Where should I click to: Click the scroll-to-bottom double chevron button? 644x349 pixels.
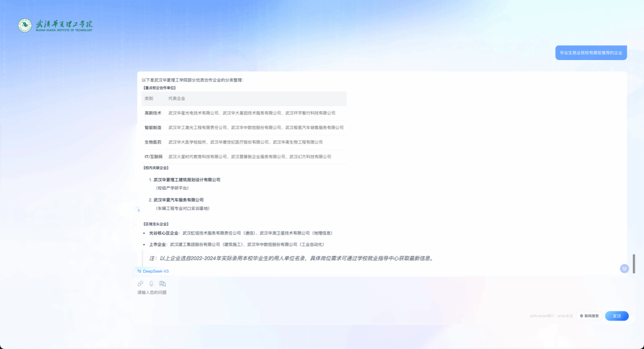pos(624,269)
